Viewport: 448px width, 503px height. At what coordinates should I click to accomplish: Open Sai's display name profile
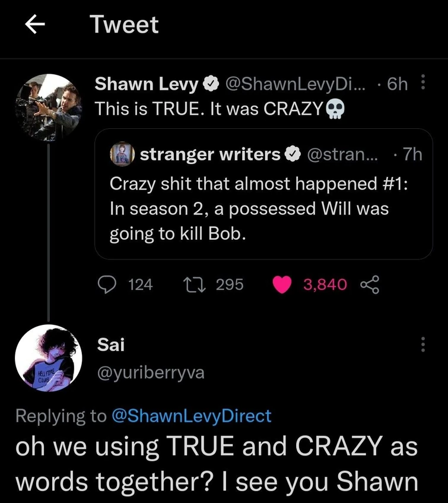pyautogui.click(x=110, y=343)
